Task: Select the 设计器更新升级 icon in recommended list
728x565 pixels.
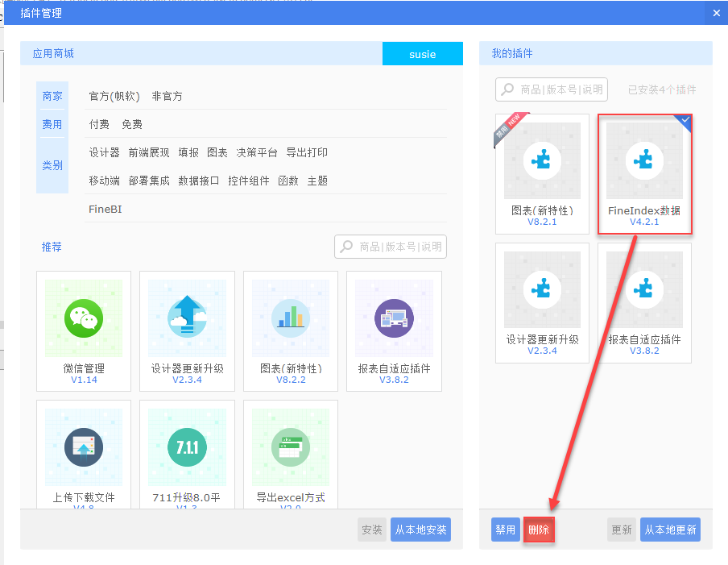Action: coord(187,318)
